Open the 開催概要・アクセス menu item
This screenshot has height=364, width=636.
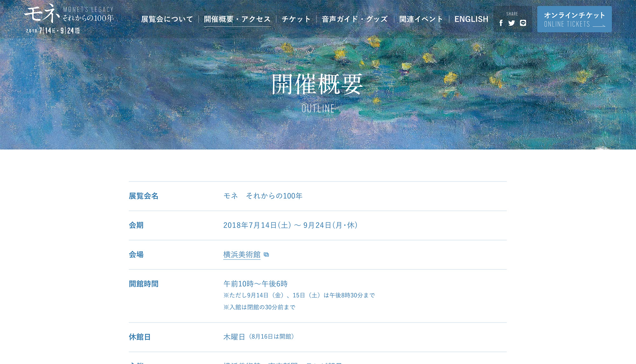[237, 19]
